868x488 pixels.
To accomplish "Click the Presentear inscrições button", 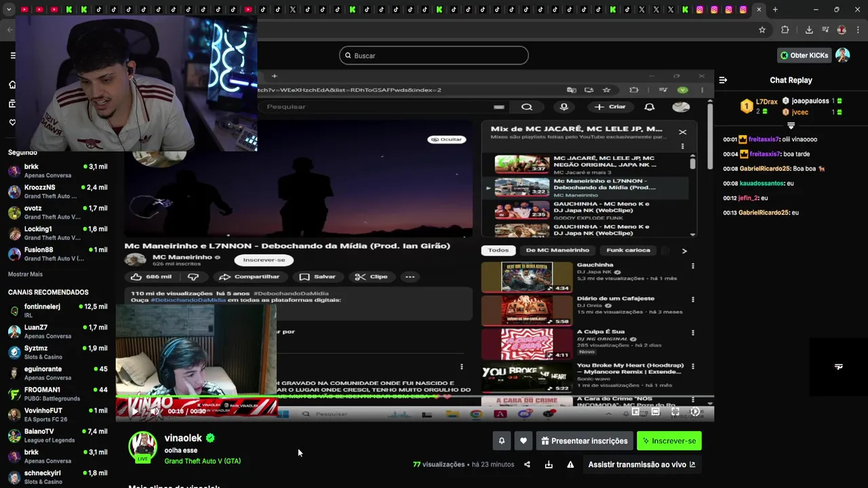I will coord(585,441).
